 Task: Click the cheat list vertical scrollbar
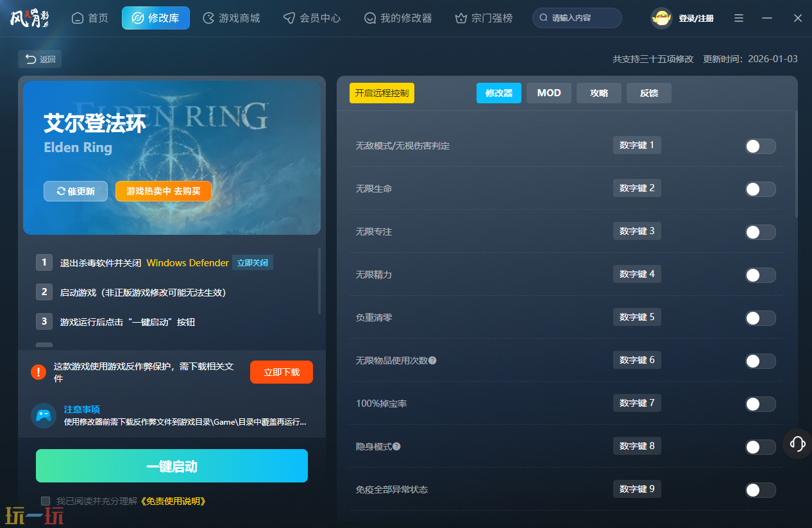[x=797, y=164]
